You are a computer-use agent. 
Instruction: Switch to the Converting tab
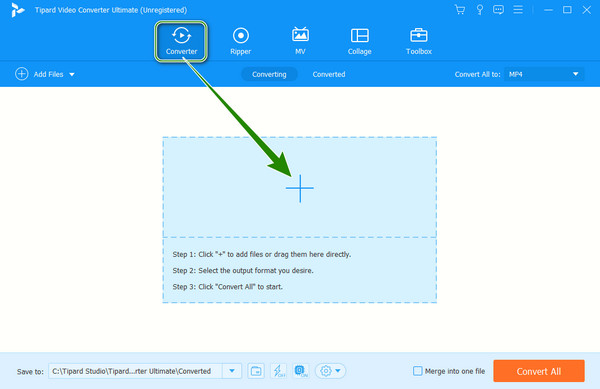(x=269, y=74)
